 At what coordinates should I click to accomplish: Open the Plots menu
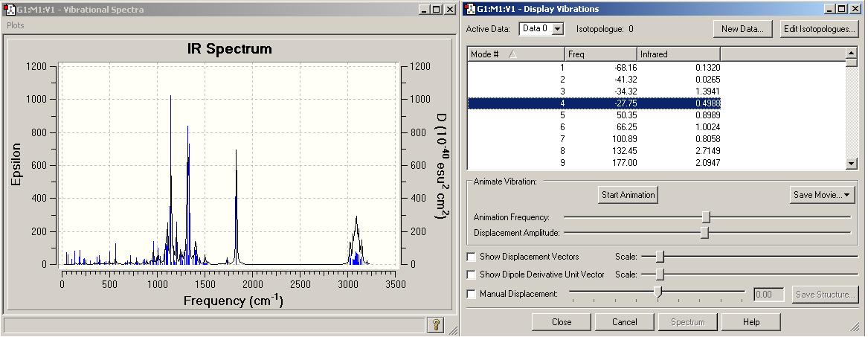16,25
